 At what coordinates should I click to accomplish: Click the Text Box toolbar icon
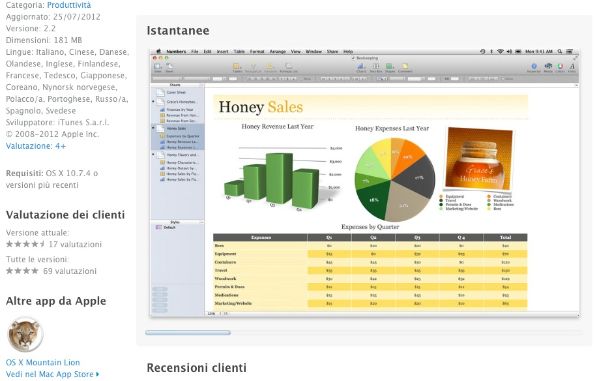tap(375, 67)
